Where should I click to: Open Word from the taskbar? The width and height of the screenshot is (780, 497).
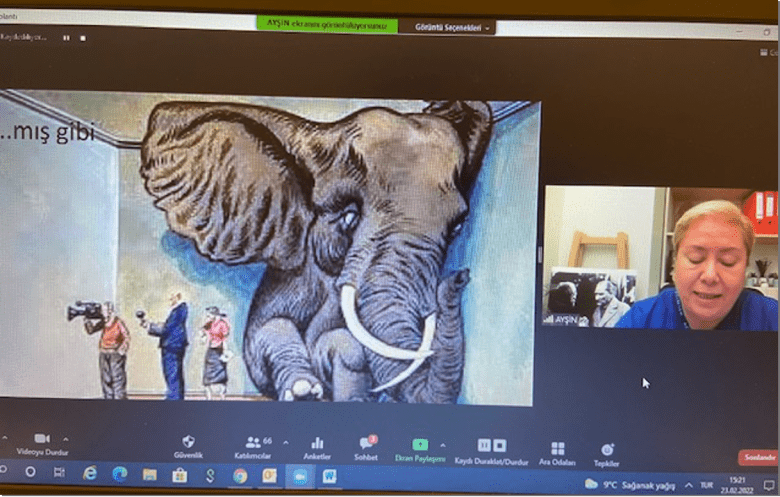pyautogui.click(x=329, y=477)
